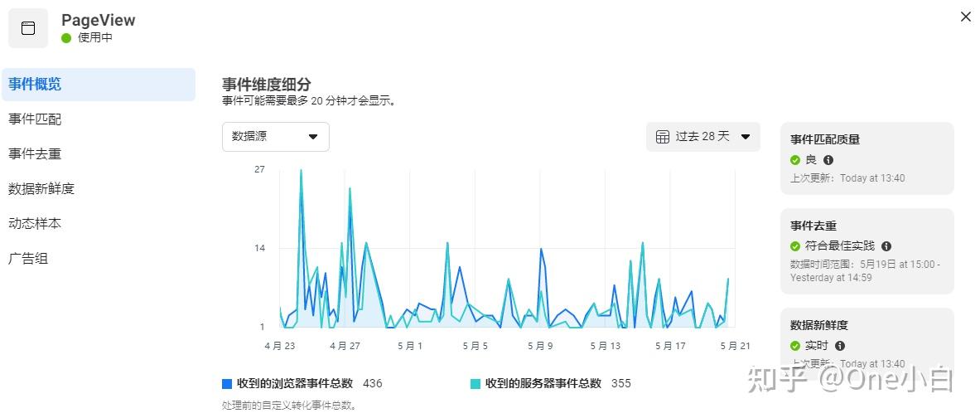Click the PageView title text

98,20
